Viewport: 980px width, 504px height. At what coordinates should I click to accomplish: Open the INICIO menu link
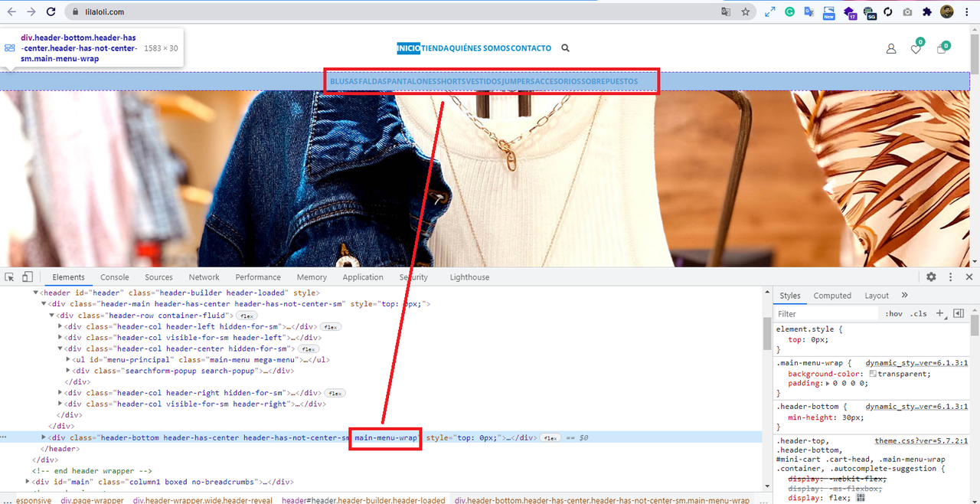pyautogui.click(x=408, y=48)
